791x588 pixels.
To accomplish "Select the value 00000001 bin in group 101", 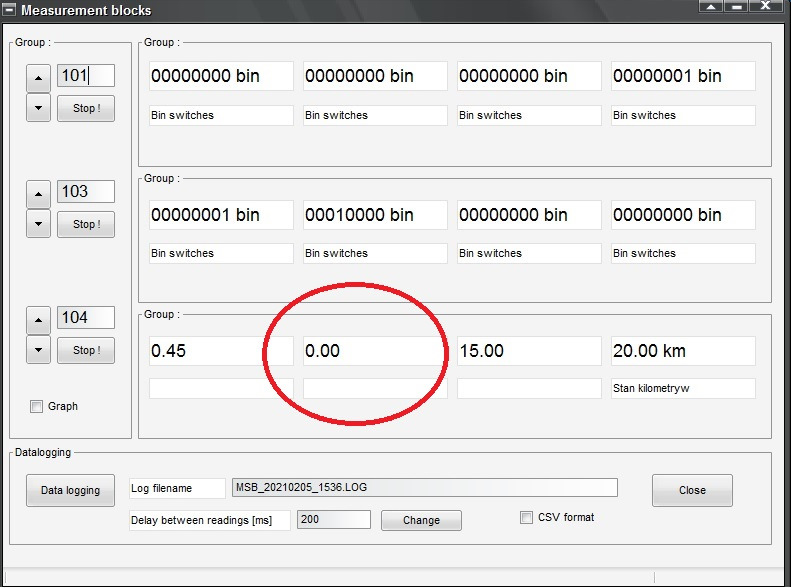I will pyautogui.click(x=683, y=76).
